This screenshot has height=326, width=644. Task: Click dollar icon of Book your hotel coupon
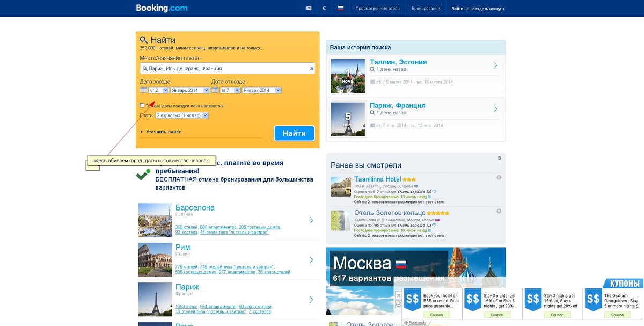coord(412,300)
